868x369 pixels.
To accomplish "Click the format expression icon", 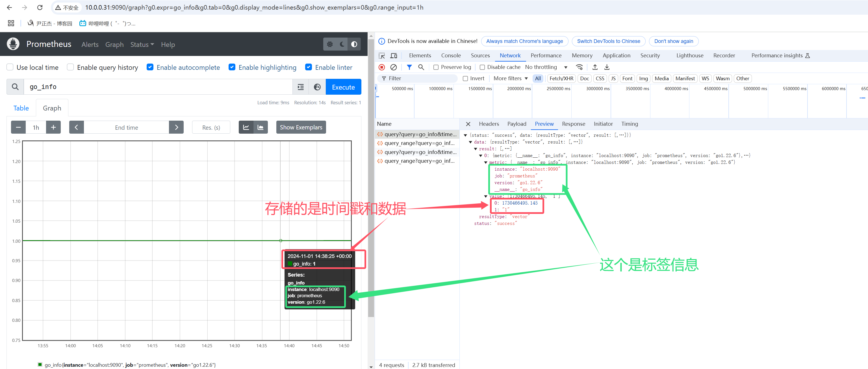I will tap(301, 87).
